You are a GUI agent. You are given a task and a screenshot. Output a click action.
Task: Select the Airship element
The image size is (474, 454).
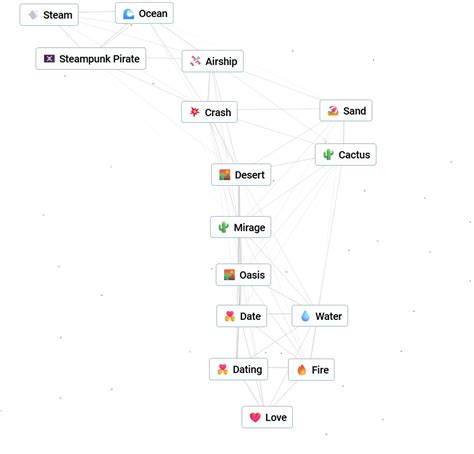(x=213, y=61)
